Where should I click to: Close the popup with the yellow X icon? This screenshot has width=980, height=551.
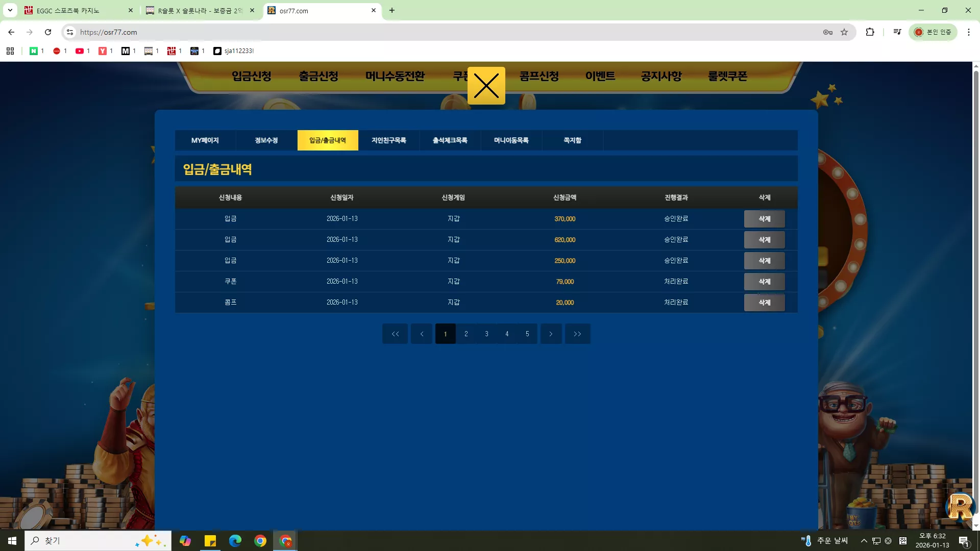(486, 86)
